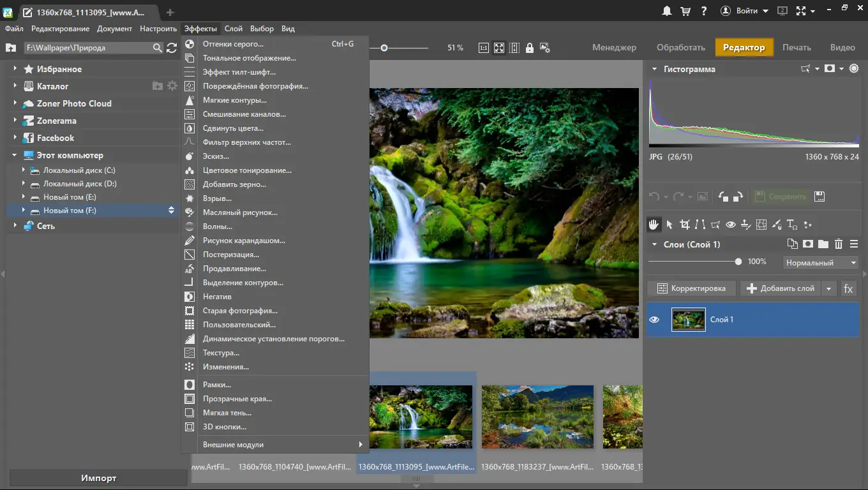This screenshot has width=868, height=490.
Task: Click the Импорт button
Action: coord(98,478)
